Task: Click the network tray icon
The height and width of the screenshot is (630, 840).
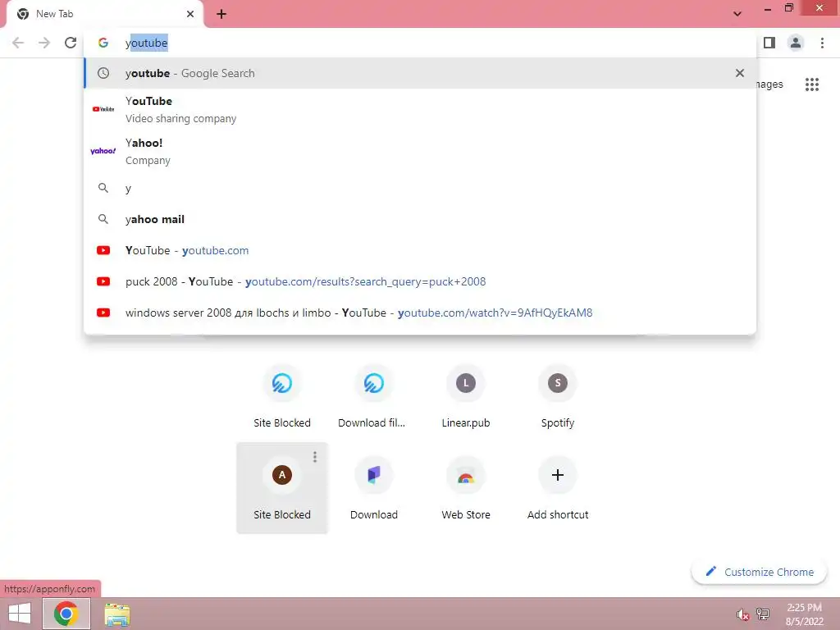Action: pyautogui.click(x=763, y=614)
